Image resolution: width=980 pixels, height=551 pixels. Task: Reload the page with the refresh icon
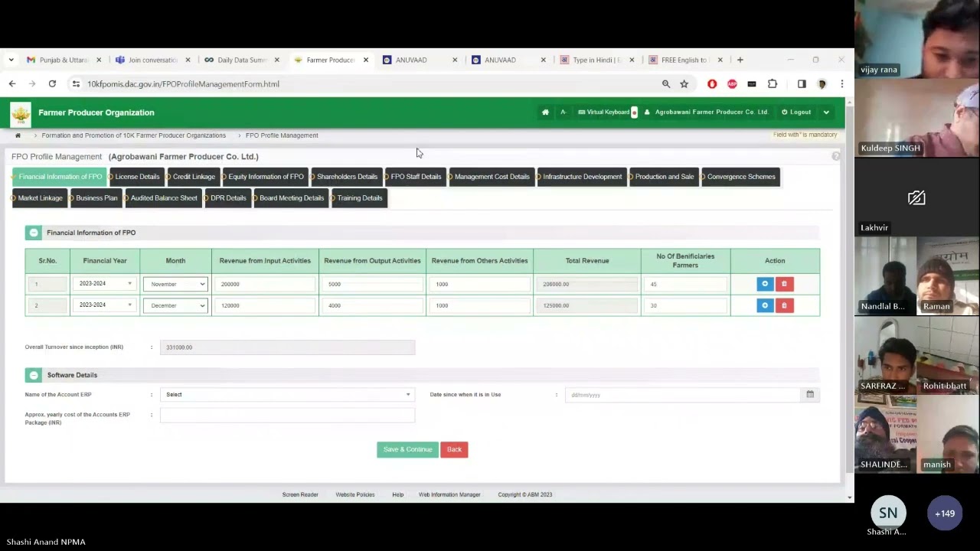click(52, 84)
